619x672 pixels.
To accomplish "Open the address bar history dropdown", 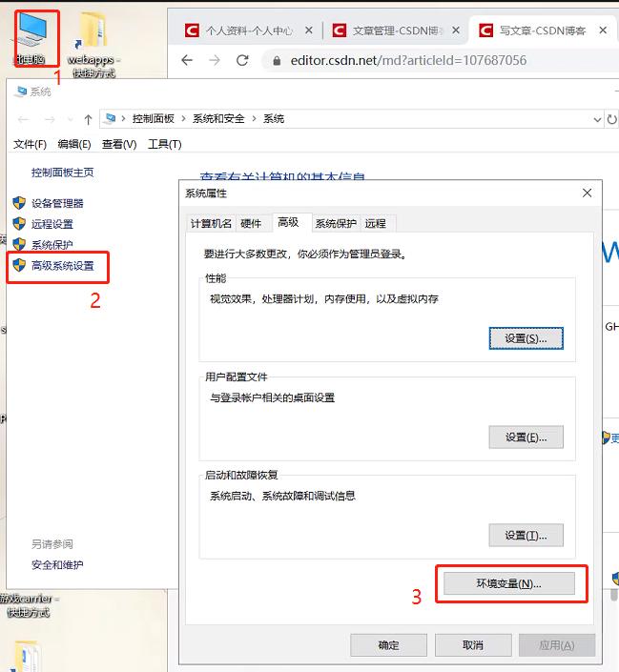I will click(597, 119).
